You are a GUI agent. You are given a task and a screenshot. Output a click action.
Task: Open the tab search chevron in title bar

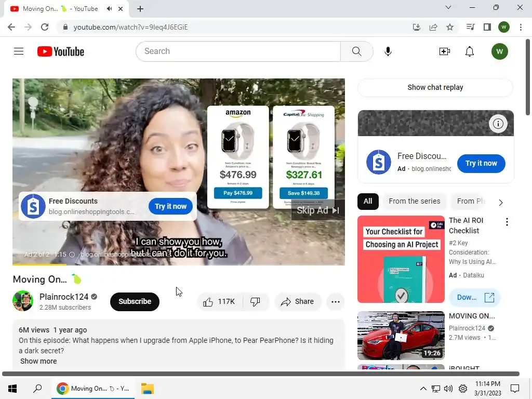(x=448, y=7)
